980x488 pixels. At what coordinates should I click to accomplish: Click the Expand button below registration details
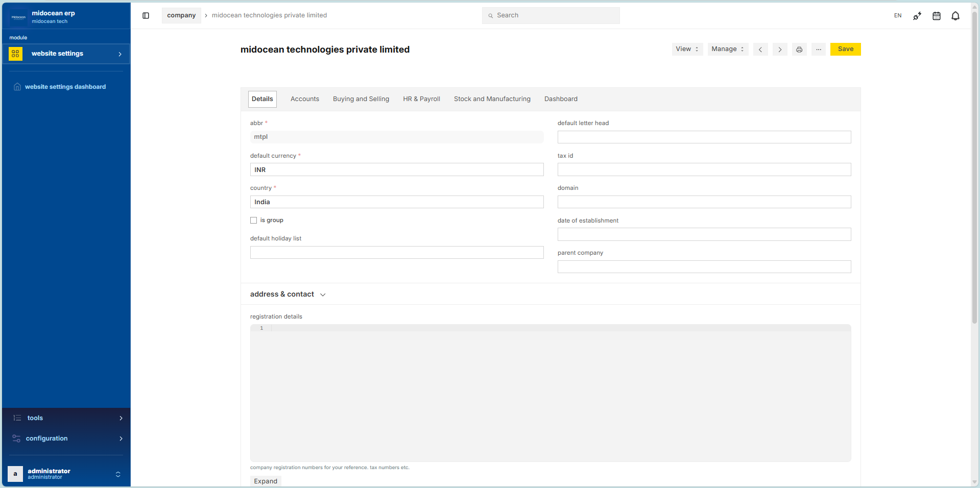coord(266,481)
